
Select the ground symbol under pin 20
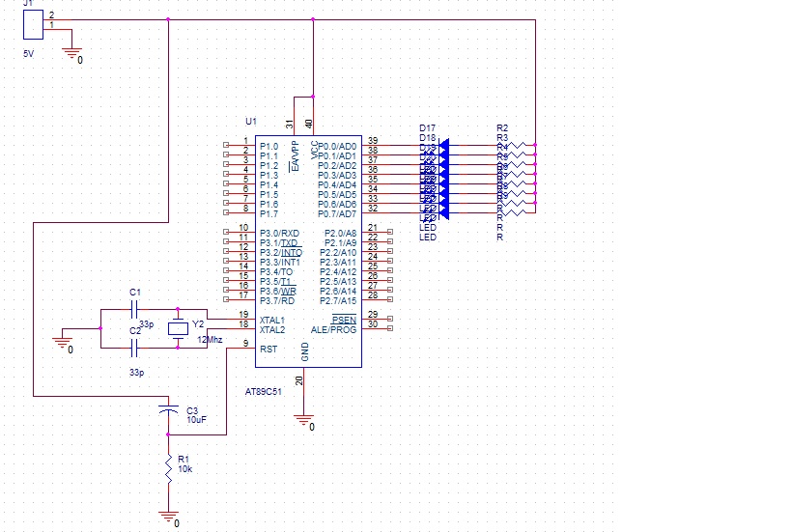click(x=303, y=421)
